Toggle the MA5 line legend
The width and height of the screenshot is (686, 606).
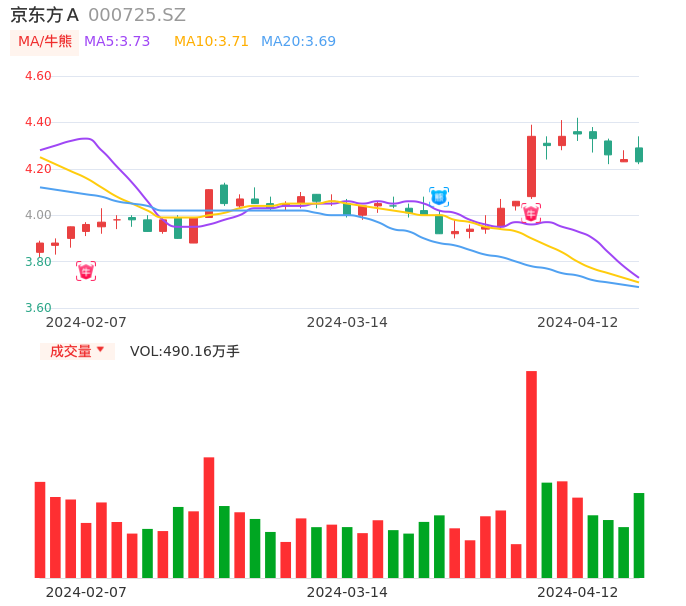(117, 42)
